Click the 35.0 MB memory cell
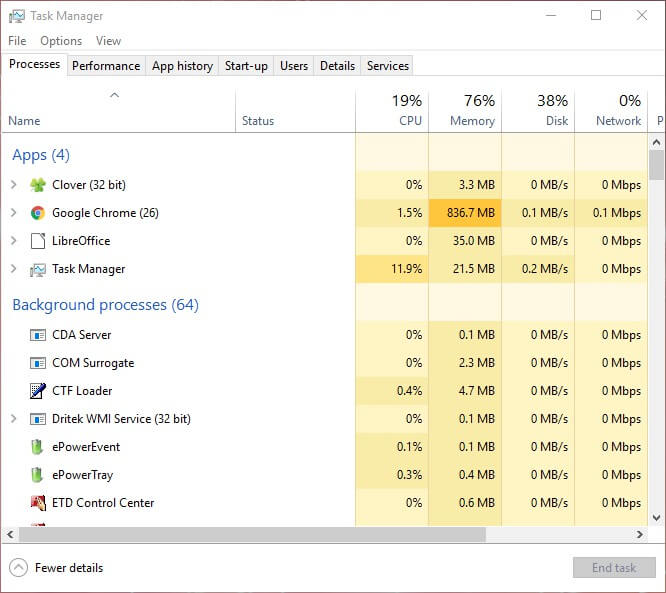The image size is (666, 593). coord(465,241)
